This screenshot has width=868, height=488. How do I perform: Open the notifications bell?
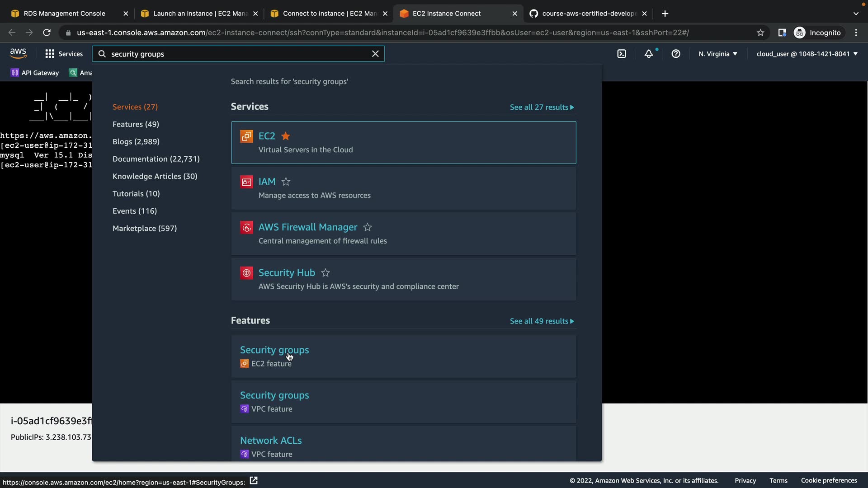(649, 54)
